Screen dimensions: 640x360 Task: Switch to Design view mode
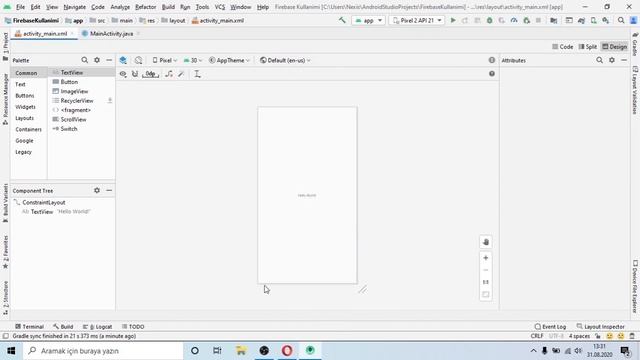pos(614,47)
